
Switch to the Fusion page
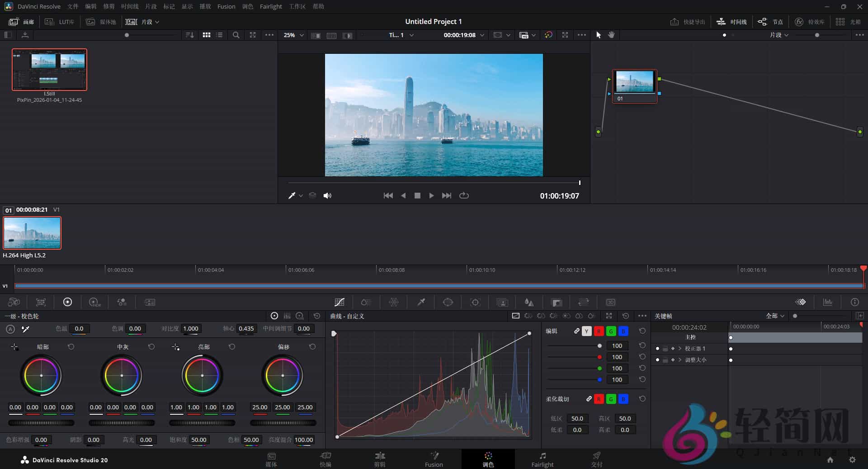click(434, 459)
